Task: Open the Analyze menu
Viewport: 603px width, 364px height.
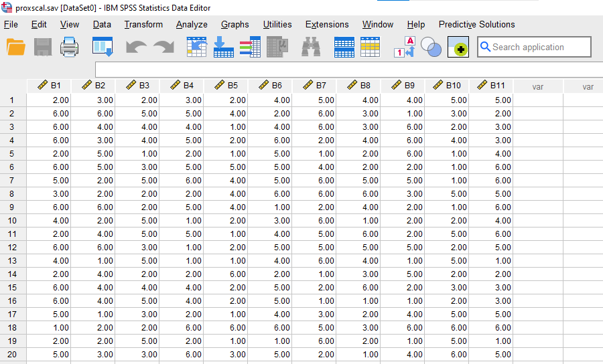Action: (192, 24)
